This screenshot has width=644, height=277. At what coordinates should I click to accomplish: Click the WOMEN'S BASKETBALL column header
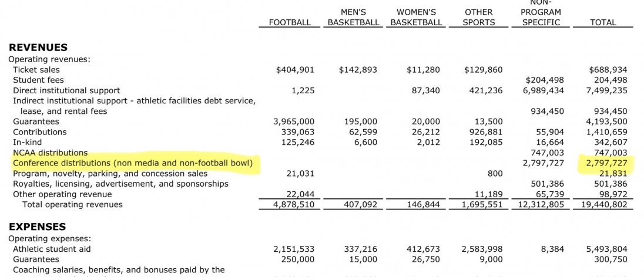click(x=416, y=17)
